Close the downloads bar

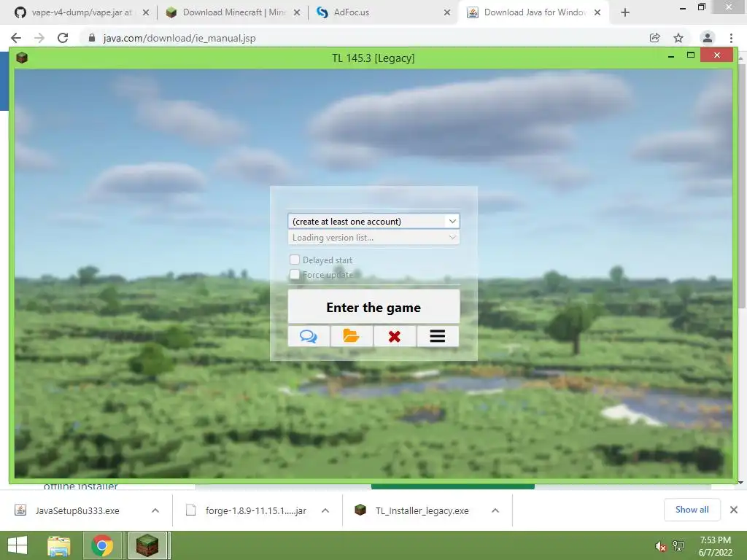(x=734, y=510)
